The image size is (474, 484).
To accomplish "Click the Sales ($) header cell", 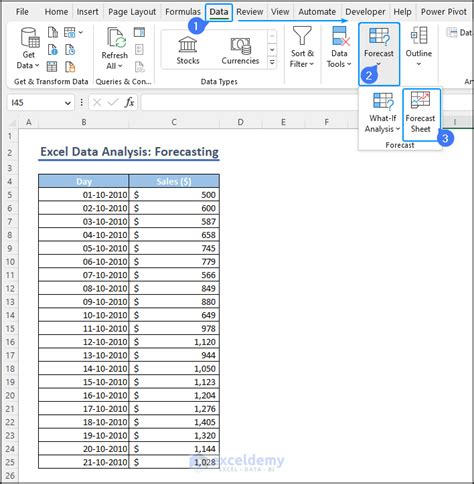I will click(x=174, y=181).
